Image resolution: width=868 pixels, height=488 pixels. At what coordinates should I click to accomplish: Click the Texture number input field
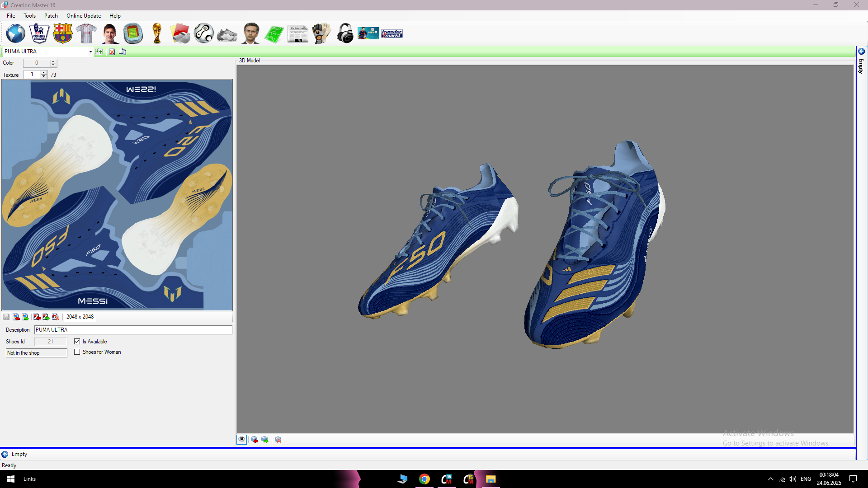pyautogui.click(x=32, y=74)
